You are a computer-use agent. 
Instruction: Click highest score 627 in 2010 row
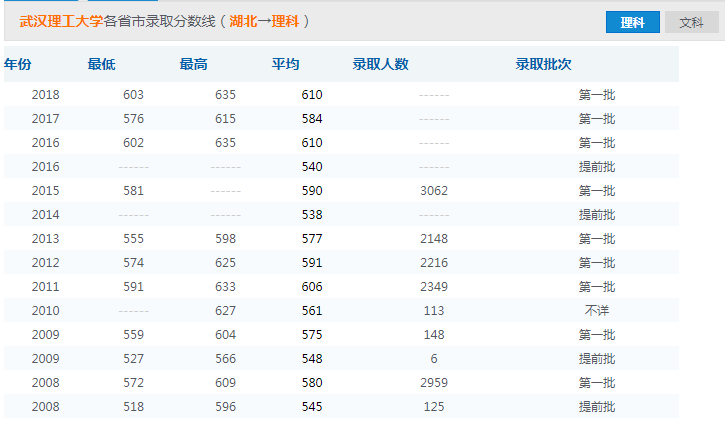tap(225, 311)
